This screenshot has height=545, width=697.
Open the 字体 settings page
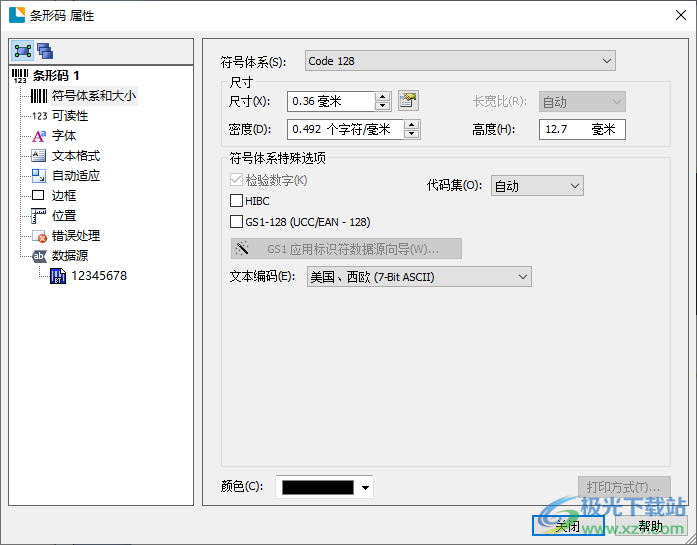(x=64, y=136)
